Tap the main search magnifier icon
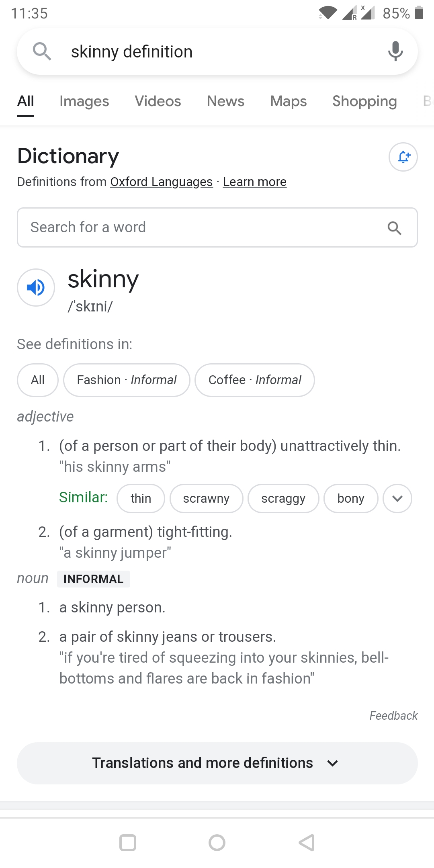 click(42, 51)
